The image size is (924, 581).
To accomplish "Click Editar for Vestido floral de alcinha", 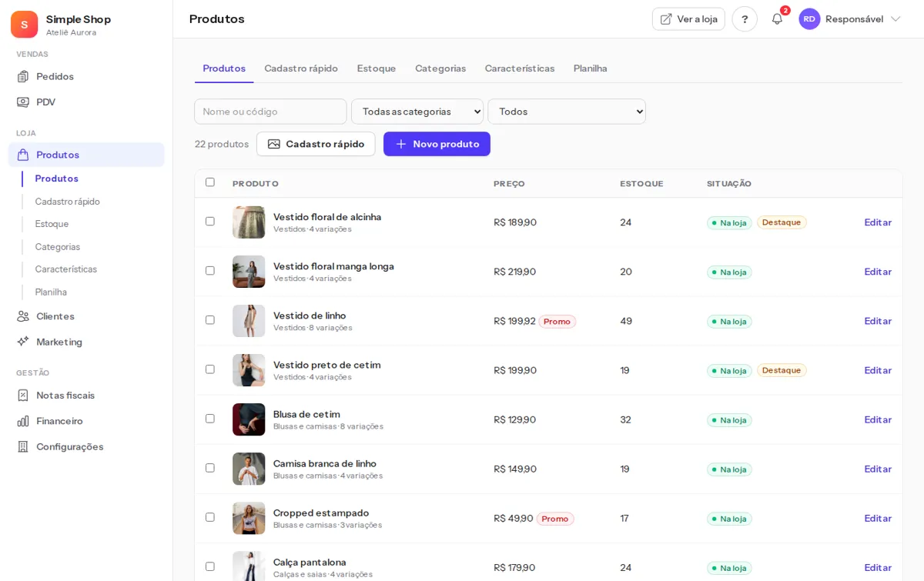I will coord(878,222).
